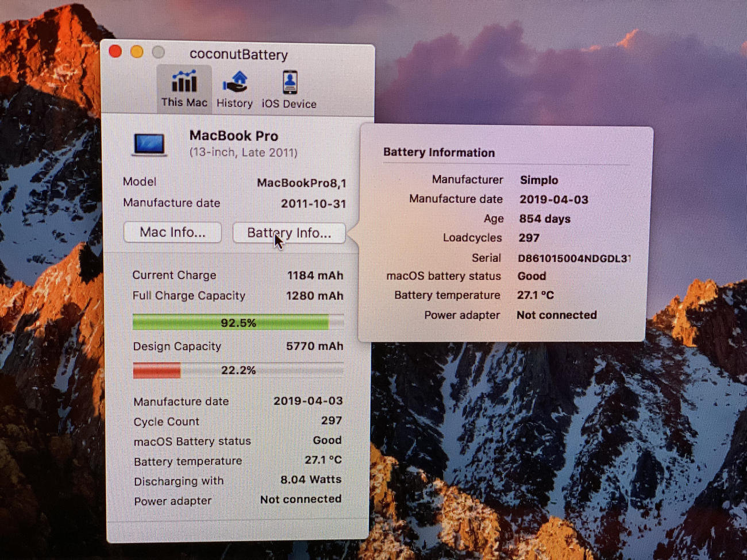This screenshot has width=747, height=560.
Task: Click popover Battery temperature 27.1 °C
Action: tap(536, 295)
